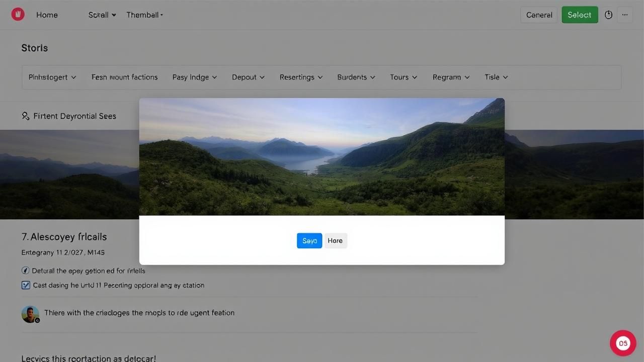The height and width of the screenshot is (362, 644).
Task: Click the red circular 05 badge
Action: click(623, 343)
